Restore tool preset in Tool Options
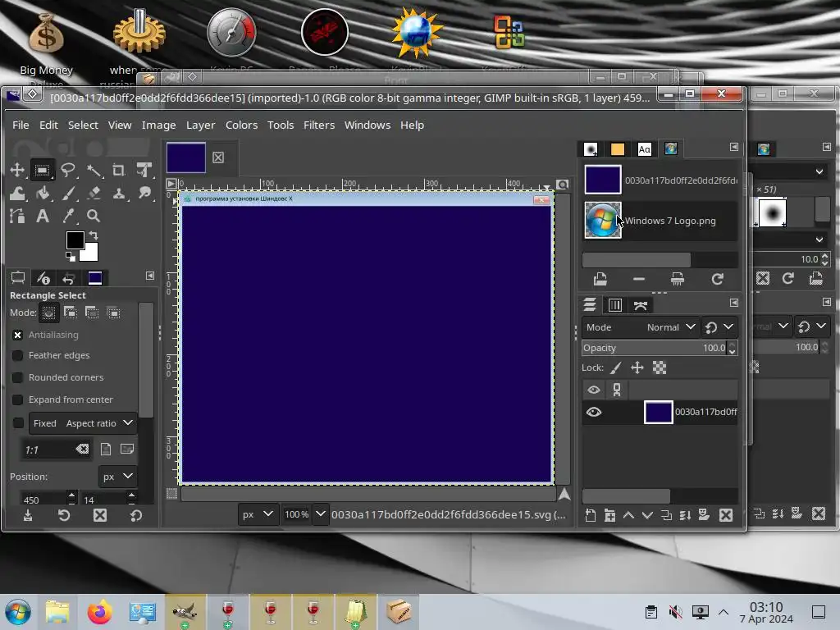 tap(64, 515)
